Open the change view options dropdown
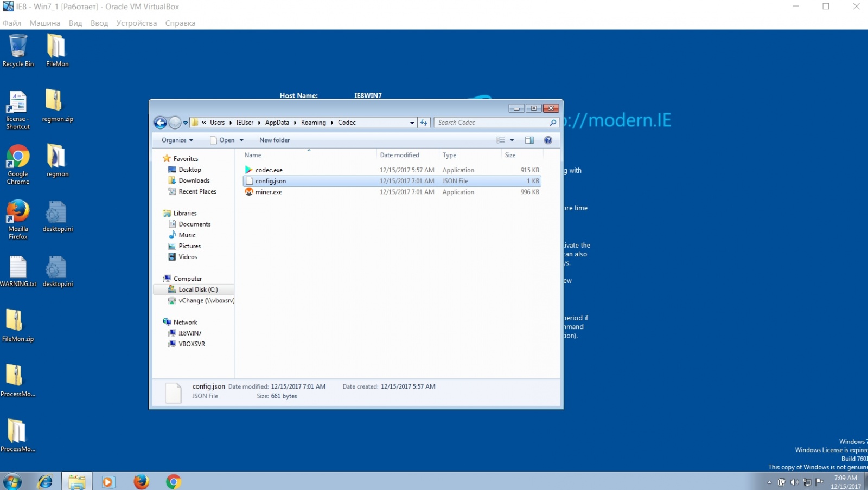The height and width of the screenshot is (490, 868). (x=512, y=140)
